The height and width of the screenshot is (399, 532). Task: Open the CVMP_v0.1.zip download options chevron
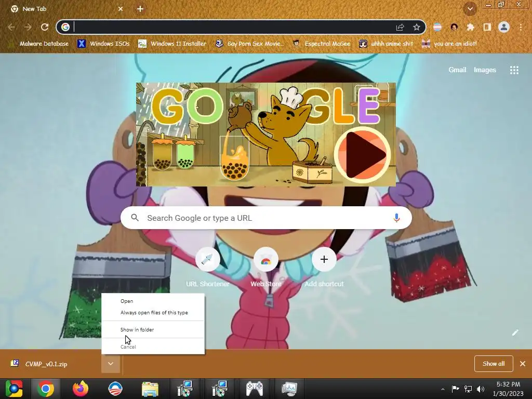111,364
